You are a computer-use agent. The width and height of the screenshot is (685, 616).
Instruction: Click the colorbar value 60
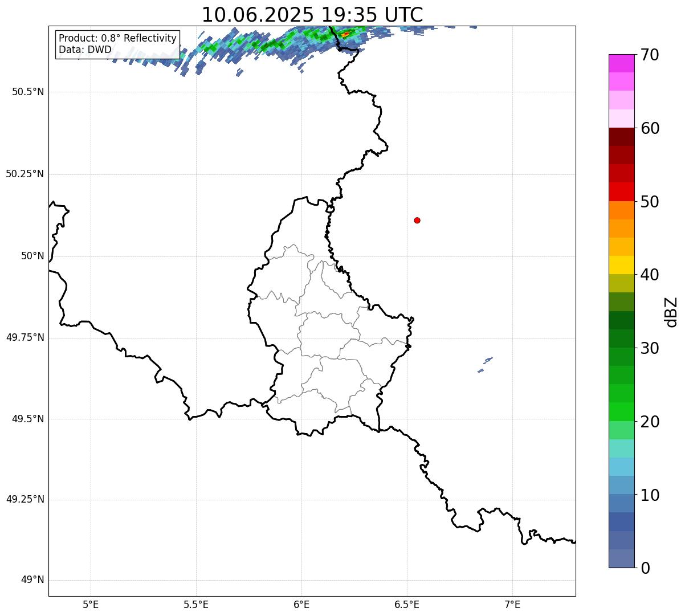tap(650, 128)
